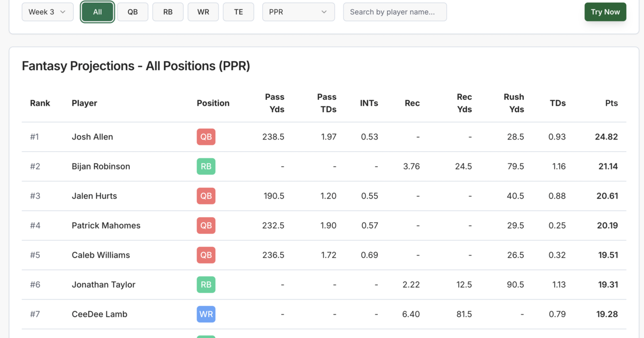The height and width of the screenshot is (338, 644).
Task: Open the PPR scoring format dropdown
Action: click(299, 11)
